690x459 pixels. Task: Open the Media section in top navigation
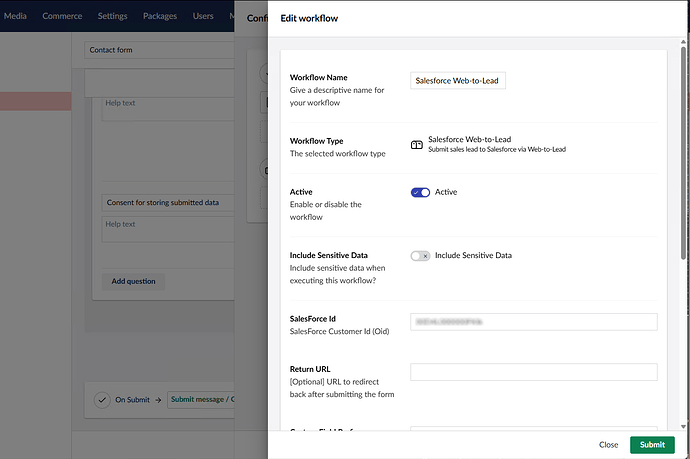(x=15, y=16)
